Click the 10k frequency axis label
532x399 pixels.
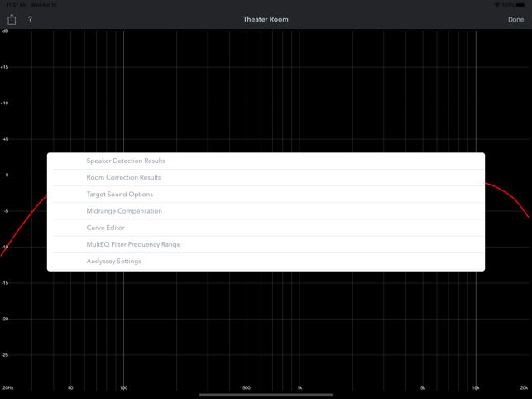476,387
